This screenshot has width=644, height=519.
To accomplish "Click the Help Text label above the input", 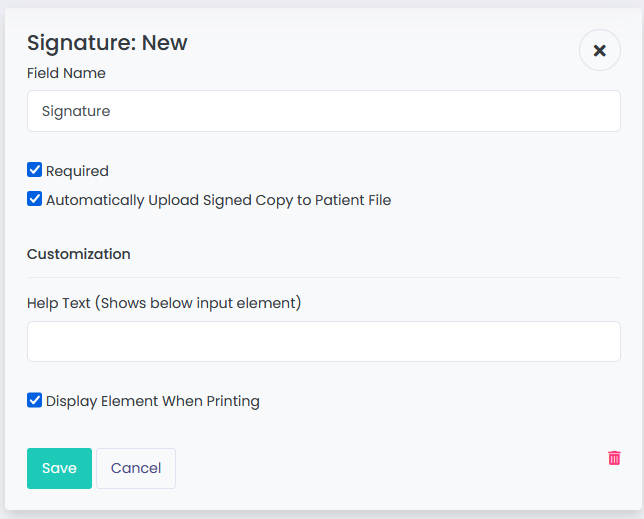I will tap(164, 303).
